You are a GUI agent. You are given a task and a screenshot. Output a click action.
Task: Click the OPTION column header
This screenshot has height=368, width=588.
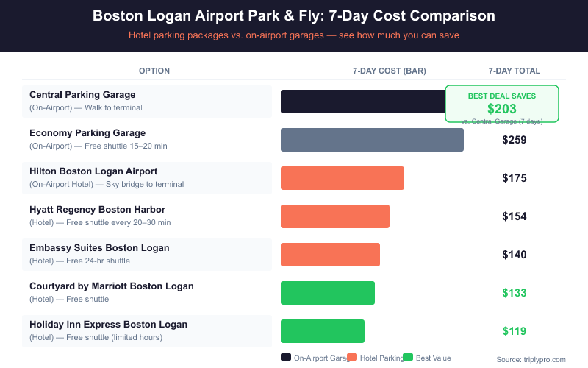tap(154, 71)
